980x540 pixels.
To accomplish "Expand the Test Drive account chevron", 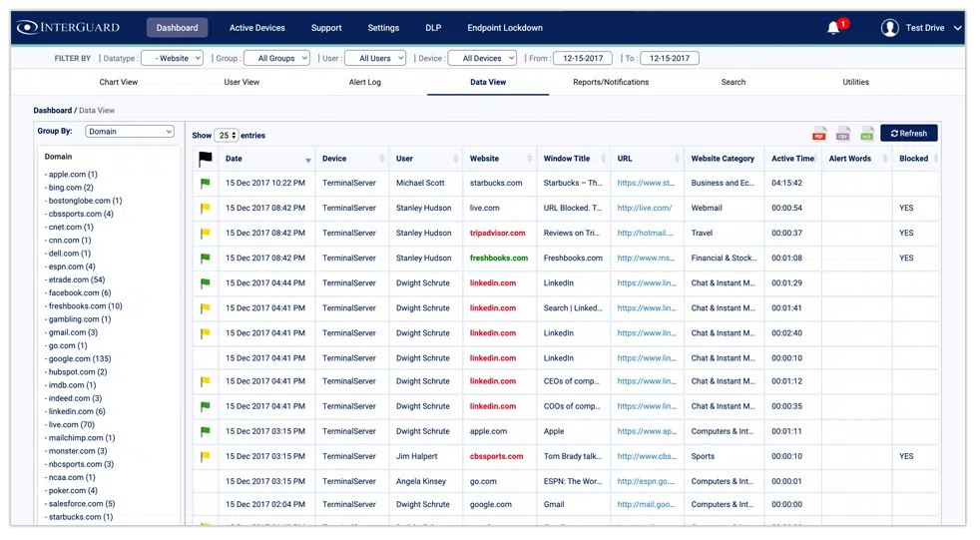I will (x=957, y=28).
